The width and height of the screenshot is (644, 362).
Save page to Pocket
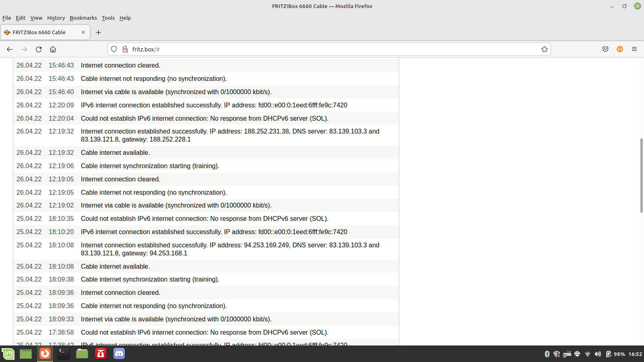[605, 49]
